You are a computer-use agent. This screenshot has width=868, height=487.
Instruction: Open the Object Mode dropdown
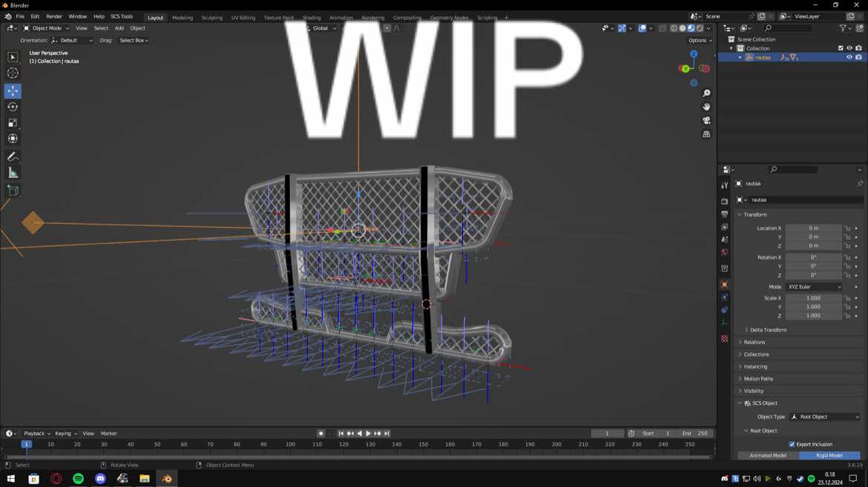(47, 28)
